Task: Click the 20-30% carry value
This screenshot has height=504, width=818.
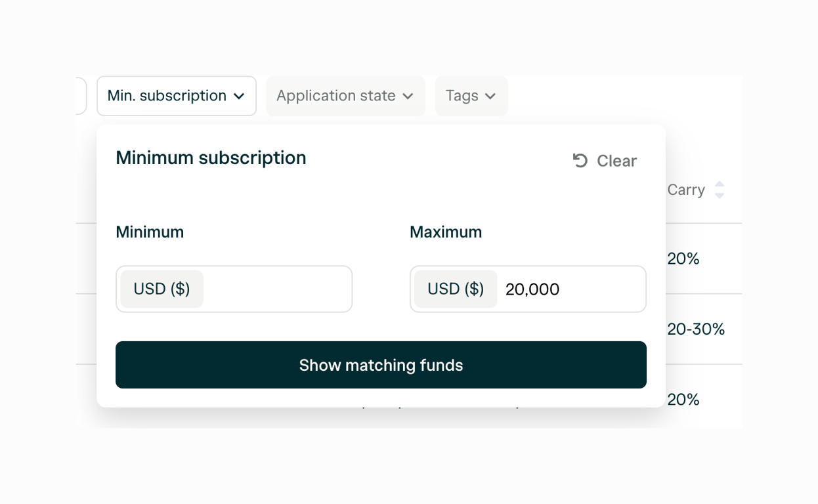Action: coord(696,329)
